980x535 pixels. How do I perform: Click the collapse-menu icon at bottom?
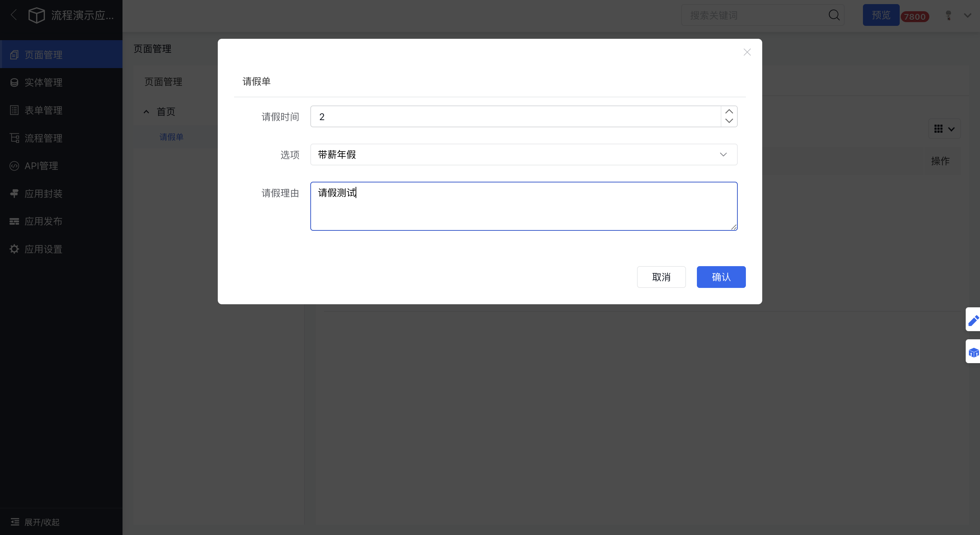[15, 522]
